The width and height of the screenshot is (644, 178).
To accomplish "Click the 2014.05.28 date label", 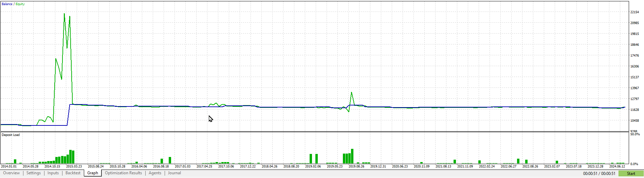I will point(31,166).
